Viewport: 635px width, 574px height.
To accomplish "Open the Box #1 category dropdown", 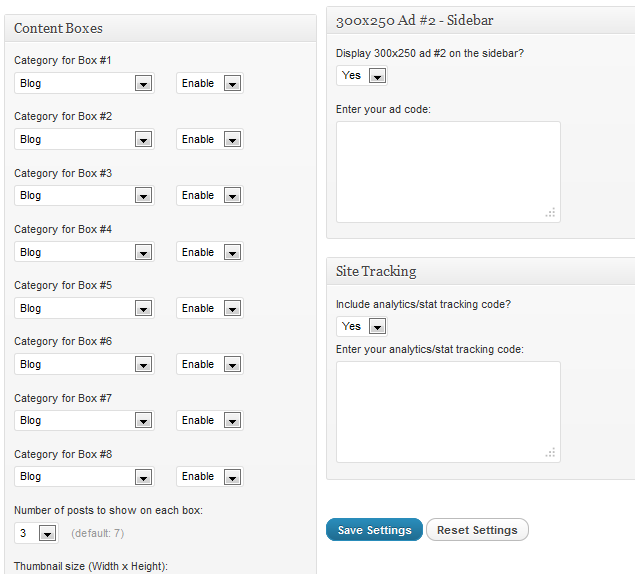I will [x=84, y=83].
